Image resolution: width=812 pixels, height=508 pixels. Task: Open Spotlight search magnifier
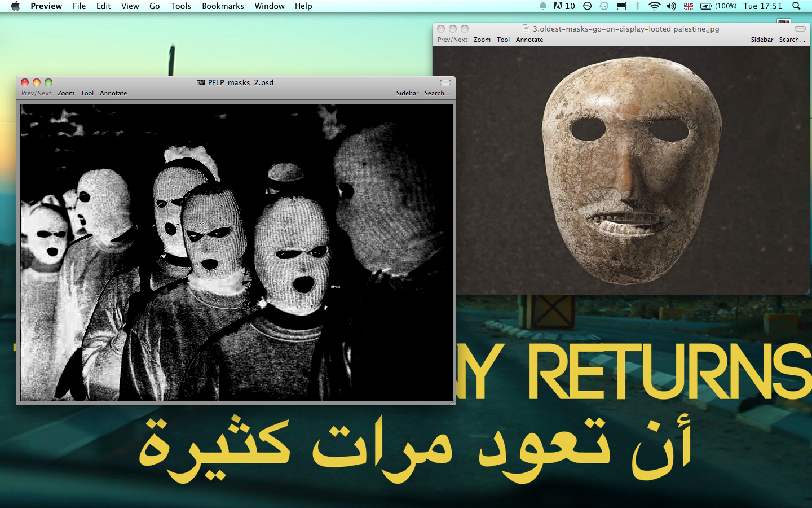click(796, 6)
